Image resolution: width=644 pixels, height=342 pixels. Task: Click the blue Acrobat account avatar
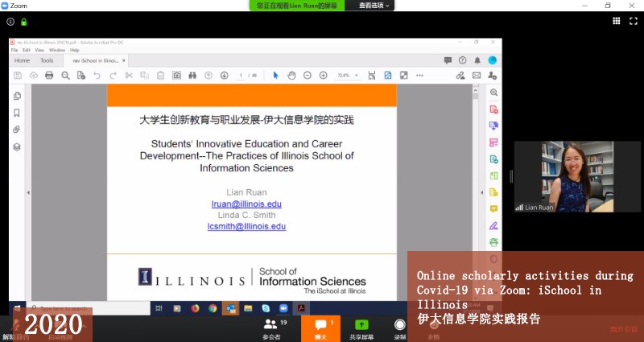[492, 60]
